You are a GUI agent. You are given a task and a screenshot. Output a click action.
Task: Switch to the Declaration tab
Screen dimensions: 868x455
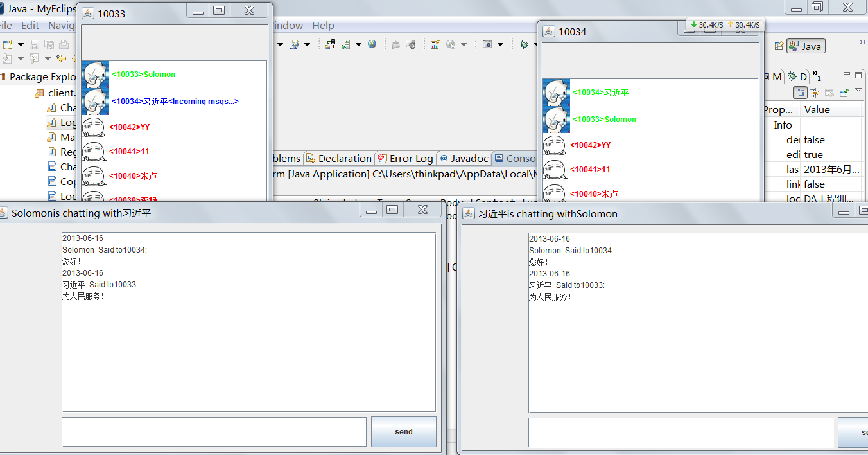338,158
